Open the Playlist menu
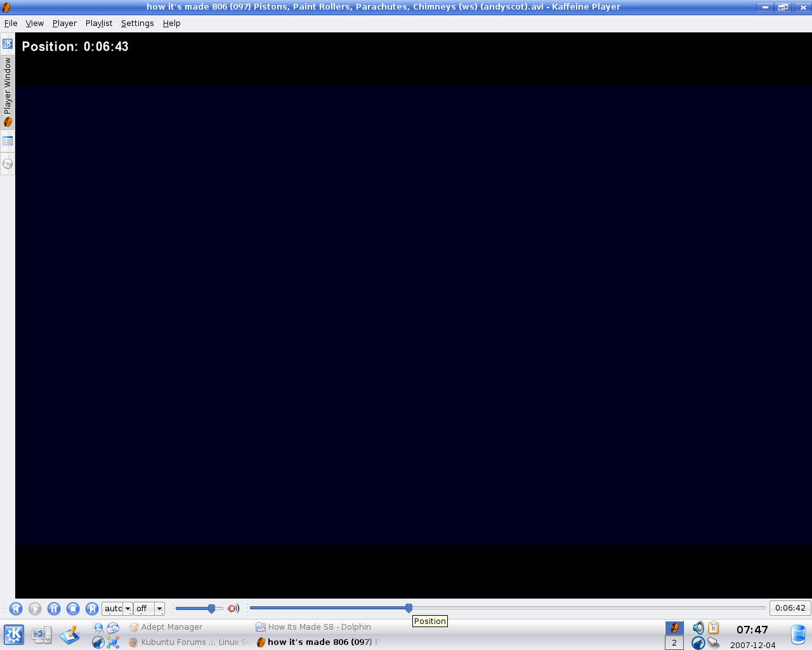This screenshot has height=650, width=812. 98,23
